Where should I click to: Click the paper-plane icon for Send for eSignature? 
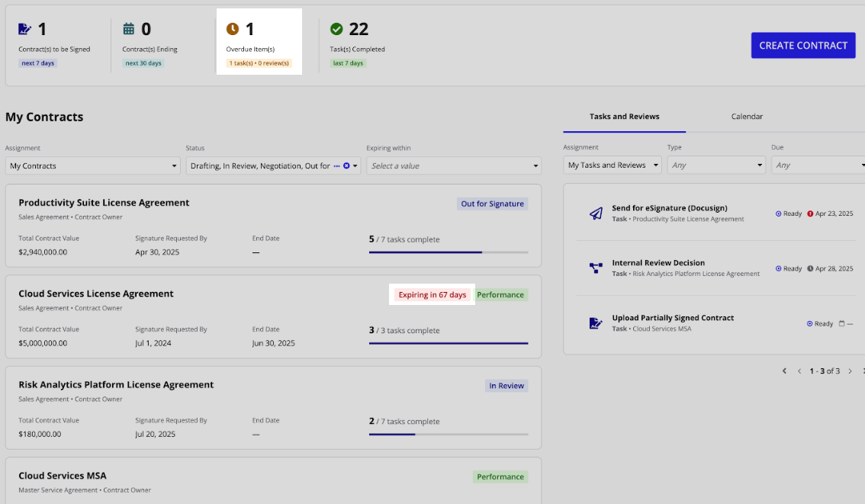(x=596, y=213)
